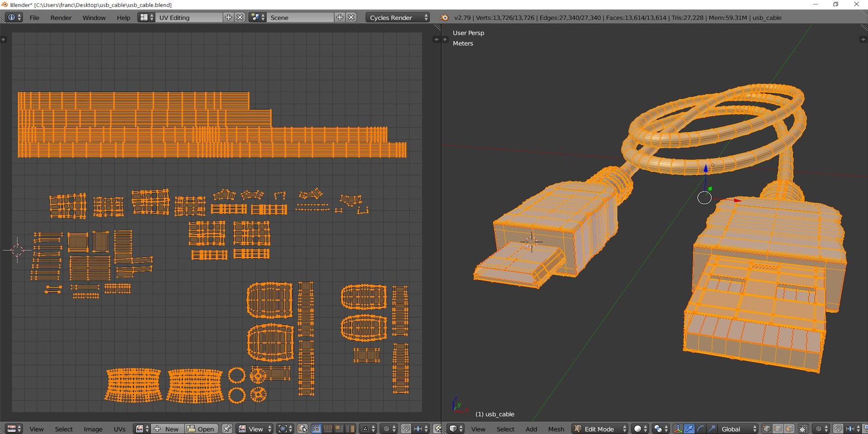
Task: Open 3D viewport Select menu
Action: pyautogui.click(x=505, y=429)
